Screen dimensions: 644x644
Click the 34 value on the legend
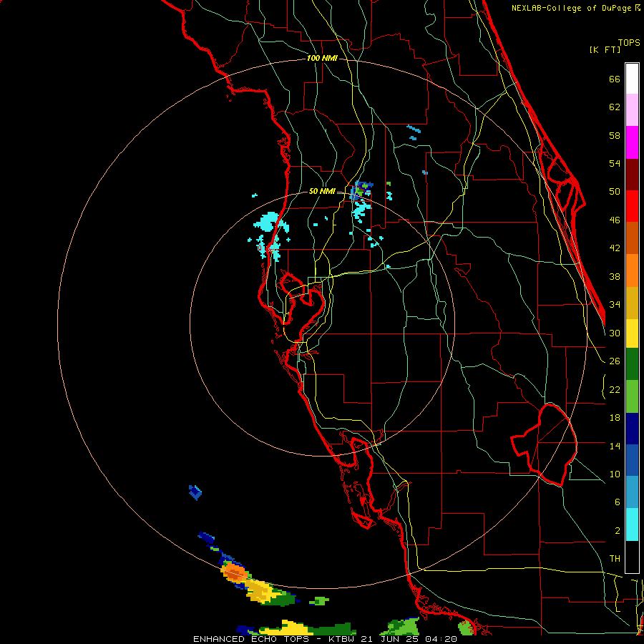(x=615, y=305)
